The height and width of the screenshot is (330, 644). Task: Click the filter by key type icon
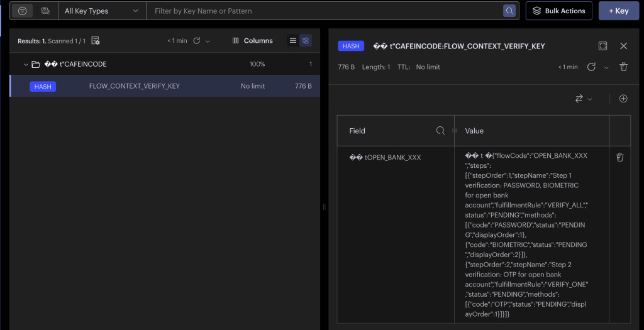[22, 11]
